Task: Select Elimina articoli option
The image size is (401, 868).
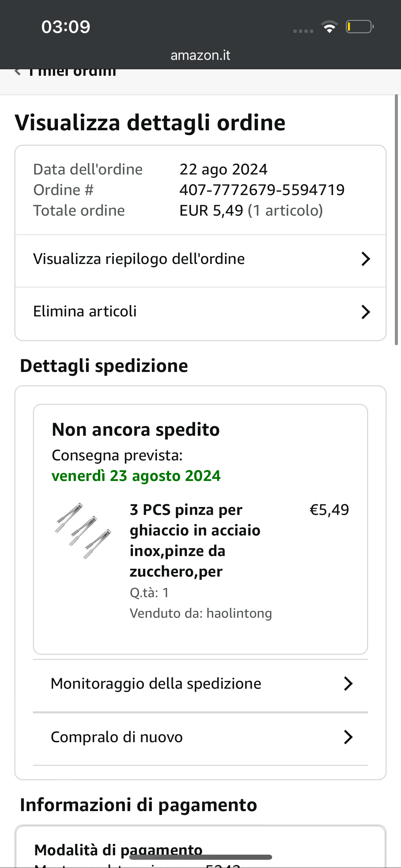Action: (x=85, y=312)
